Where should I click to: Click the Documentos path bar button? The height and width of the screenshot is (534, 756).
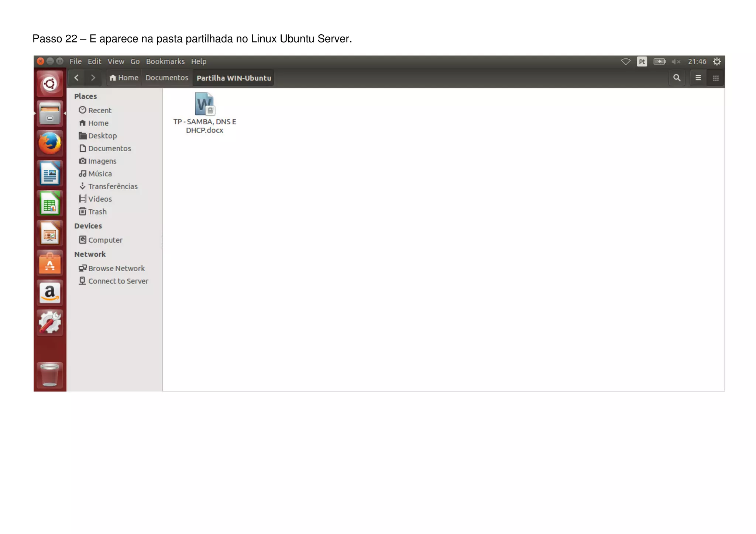pyautogui.click(x=167, y=78)
